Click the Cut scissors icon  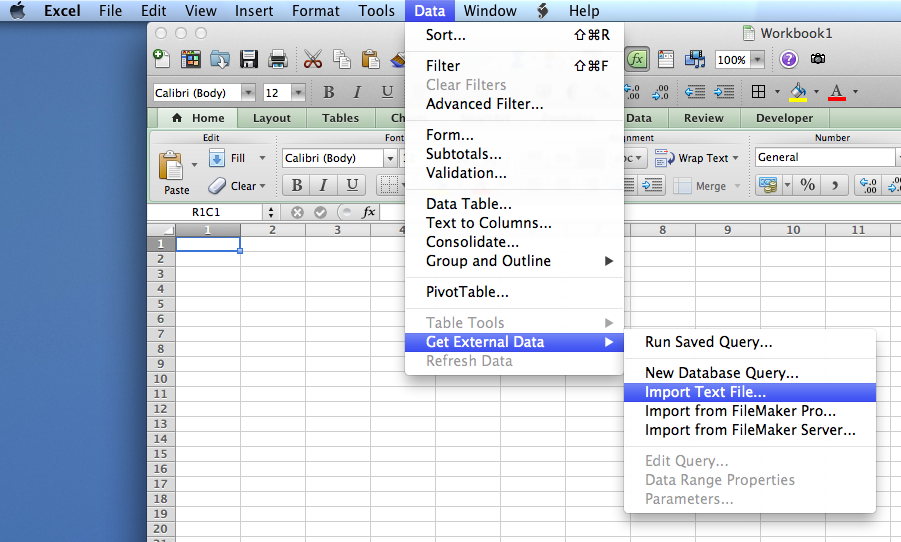313,59
